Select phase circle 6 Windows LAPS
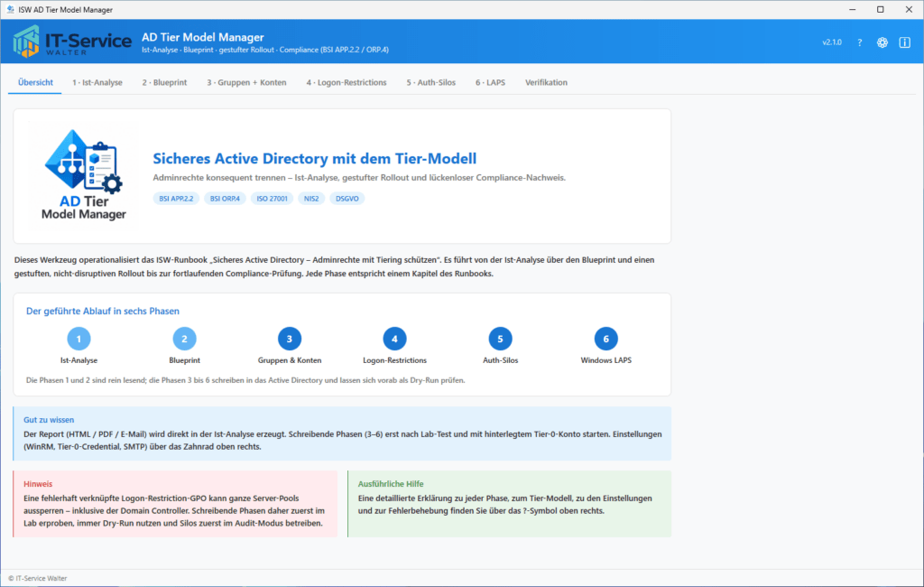The width and height of the screenshot is (924, 587). coord(605,339)
